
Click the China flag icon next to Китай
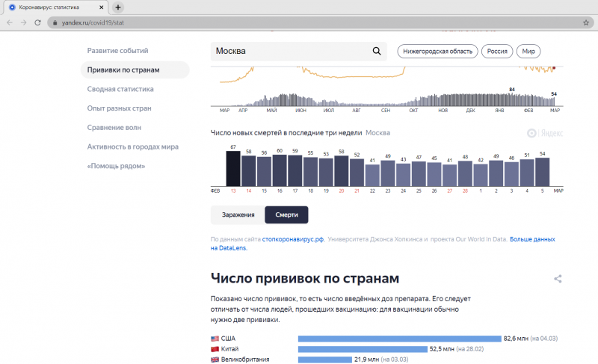[x=215, y=349]
